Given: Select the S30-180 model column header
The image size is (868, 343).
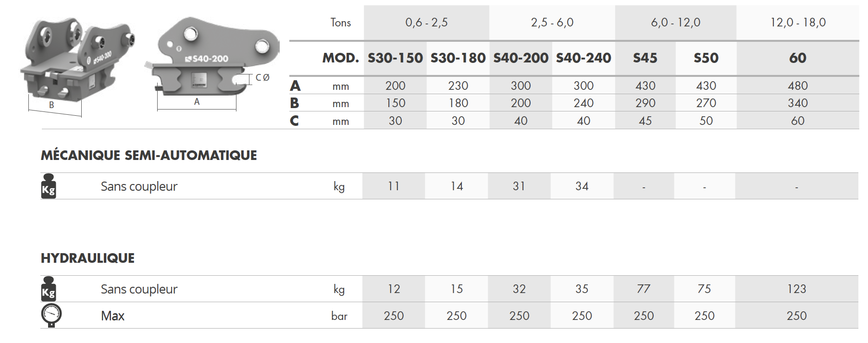Looking at the screenshot, I should pyautogui.click(x=458, y=58).
